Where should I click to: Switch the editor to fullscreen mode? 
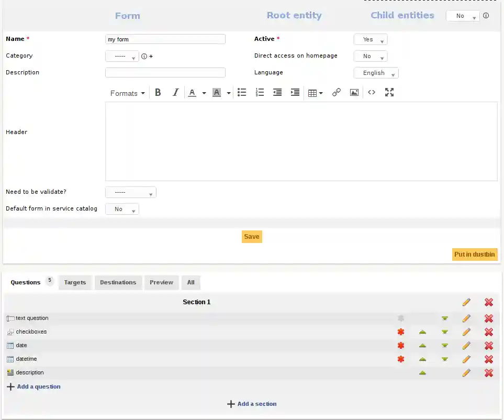click(x=389, y=93)
